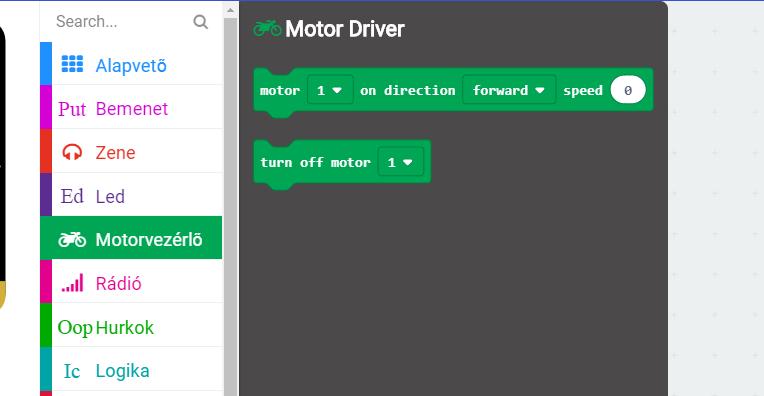Open the Zene category
Image resolution: width=764 pixels, height=396 pixels.
click(x=132, y=151)
